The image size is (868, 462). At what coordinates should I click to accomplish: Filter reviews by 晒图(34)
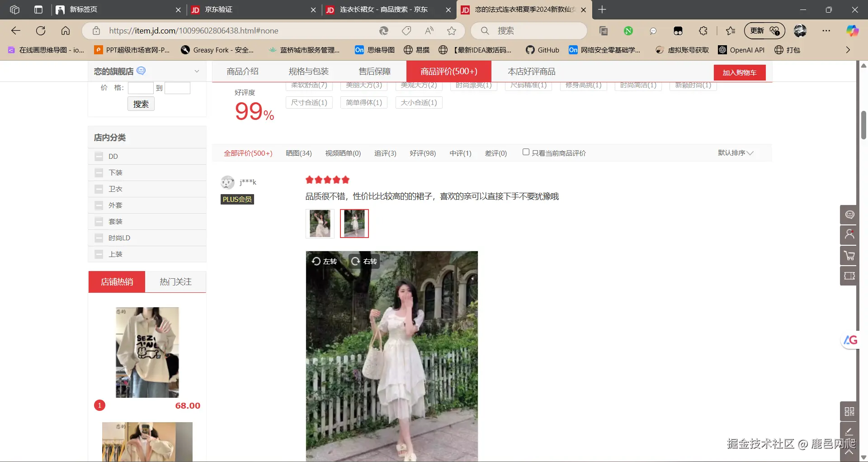click(x=299, y=153)
